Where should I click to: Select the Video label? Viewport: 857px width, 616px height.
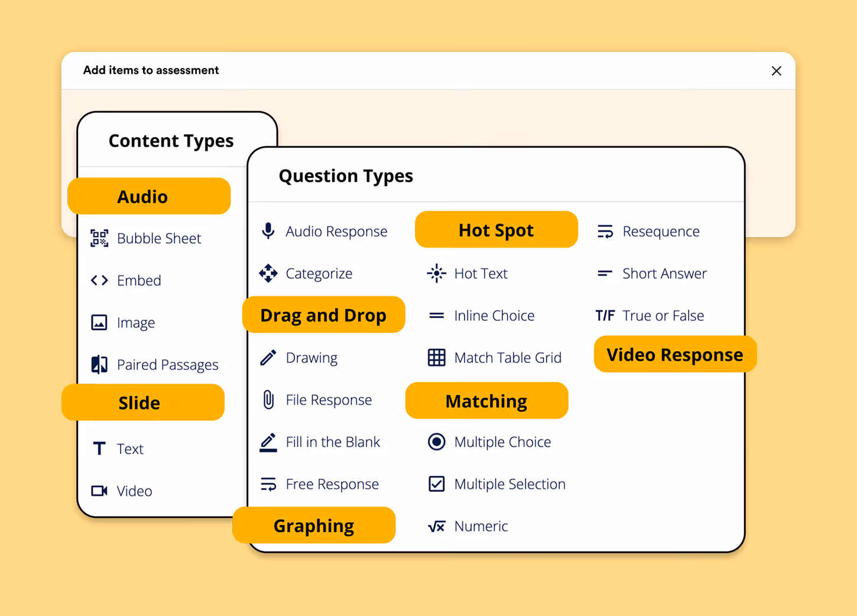point(134,491)
